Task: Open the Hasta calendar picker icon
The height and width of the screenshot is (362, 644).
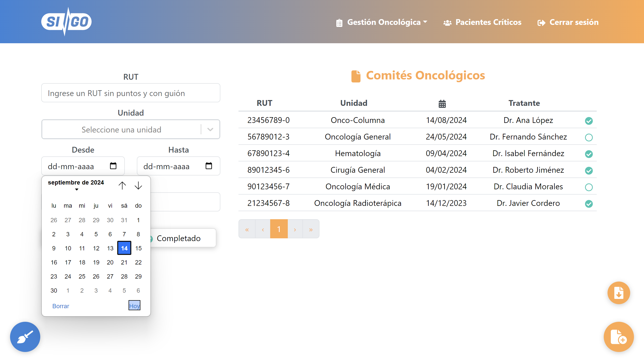Action: click(x=209, y=166)
